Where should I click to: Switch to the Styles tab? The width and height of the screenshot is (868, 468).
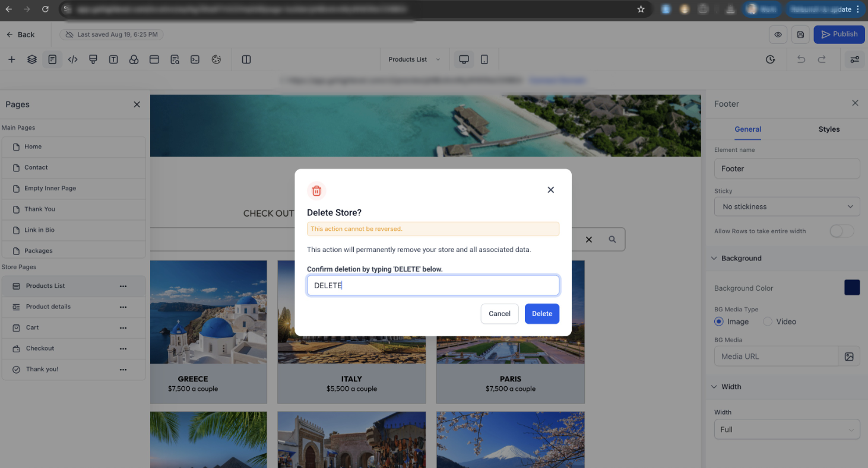[829, 129]
